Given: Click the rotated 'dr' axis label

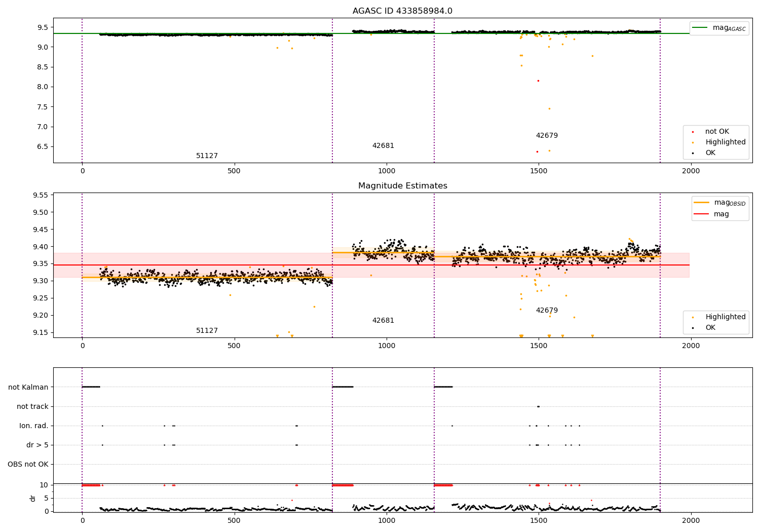Looking at the screenshot, I should pyautogui.click(x=33, y=499).
